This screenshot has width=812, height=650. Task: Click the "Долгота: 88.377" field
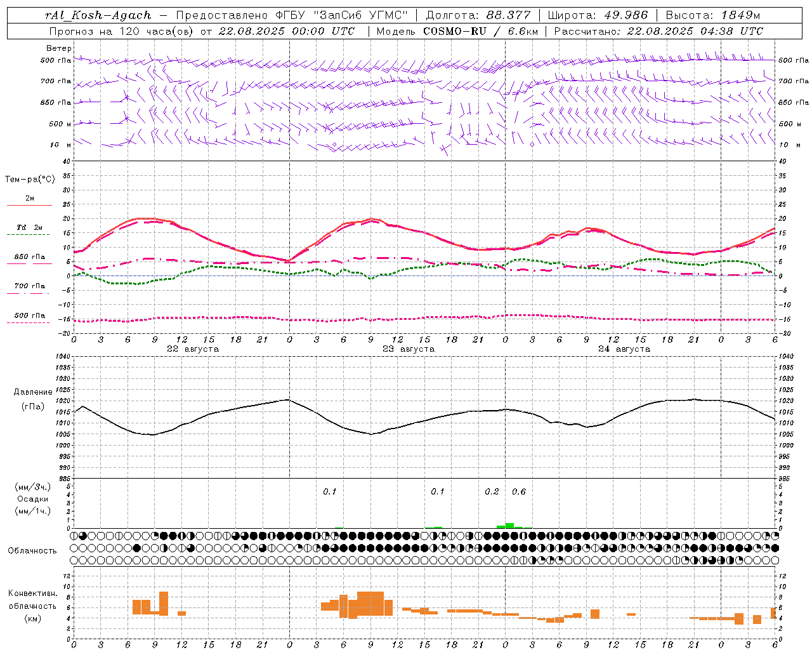coord(478,15)
